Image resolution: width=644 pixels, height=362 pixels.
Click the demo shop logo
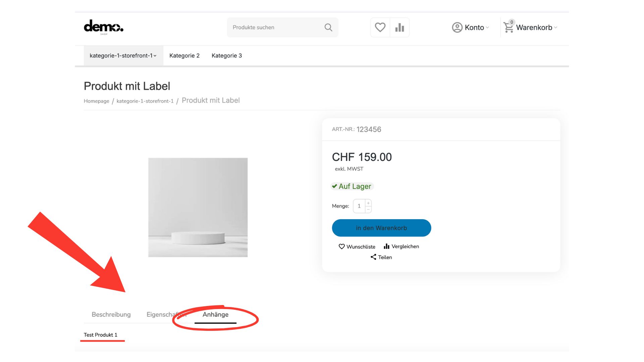(104, 27)
